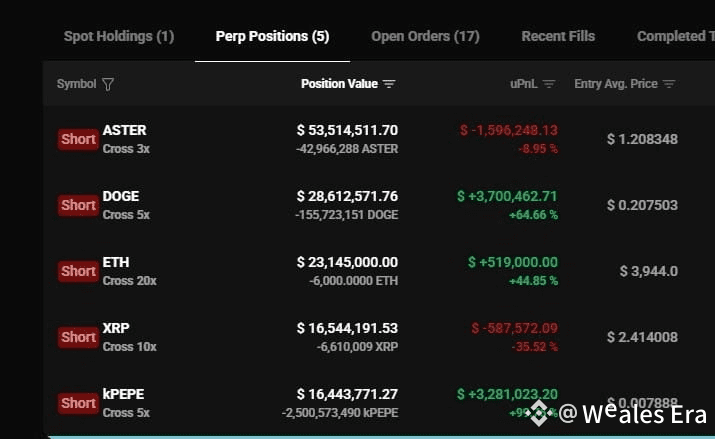Open the Recent Fills tab
Image resolution: width=715 pixels, height=439 pixels.
558,36
